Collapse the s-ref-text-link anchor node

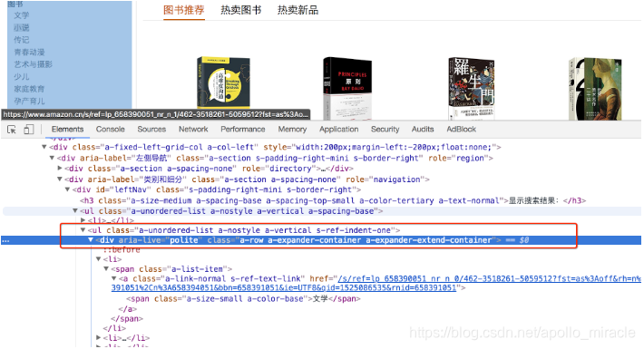(x=113, y=279)
